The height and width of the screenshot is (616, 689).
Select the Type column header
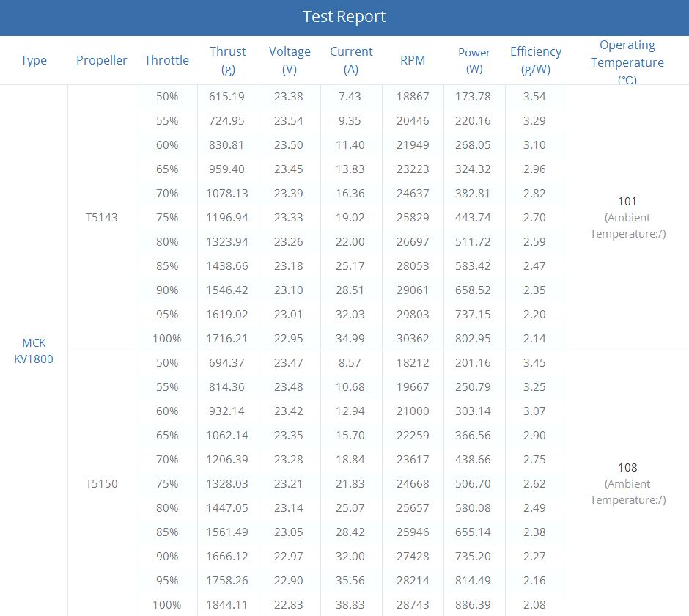[34, 60]
